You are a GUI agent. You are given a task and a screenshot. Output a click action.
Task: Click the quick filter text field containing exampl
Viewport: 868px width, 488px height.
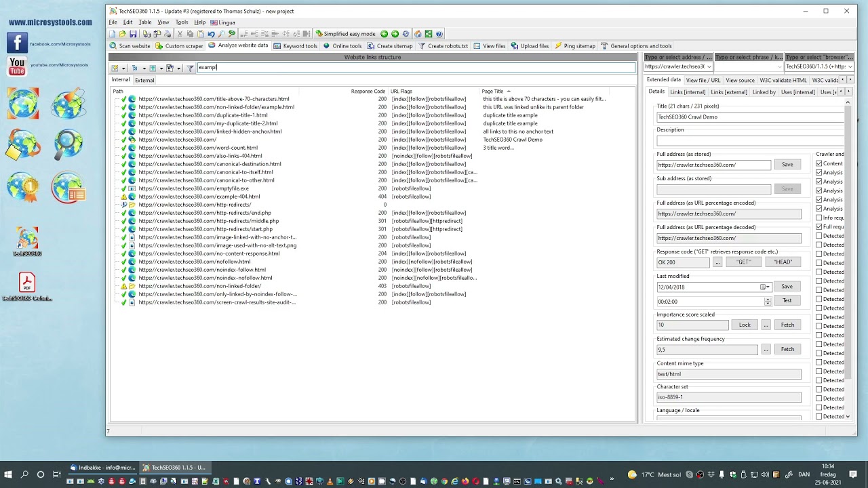[415, 68]
